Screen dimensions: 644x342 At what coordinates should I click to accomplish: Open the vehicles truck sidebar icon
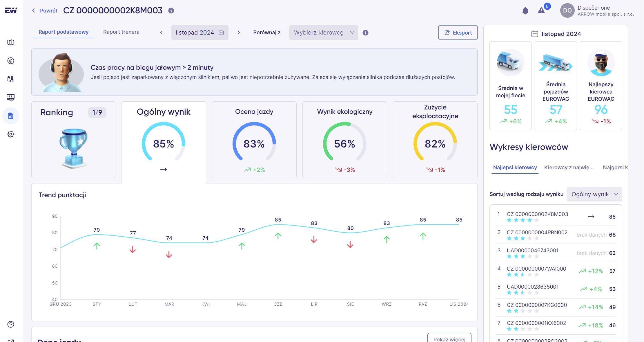pyautogui.click(x=11, y=79)
